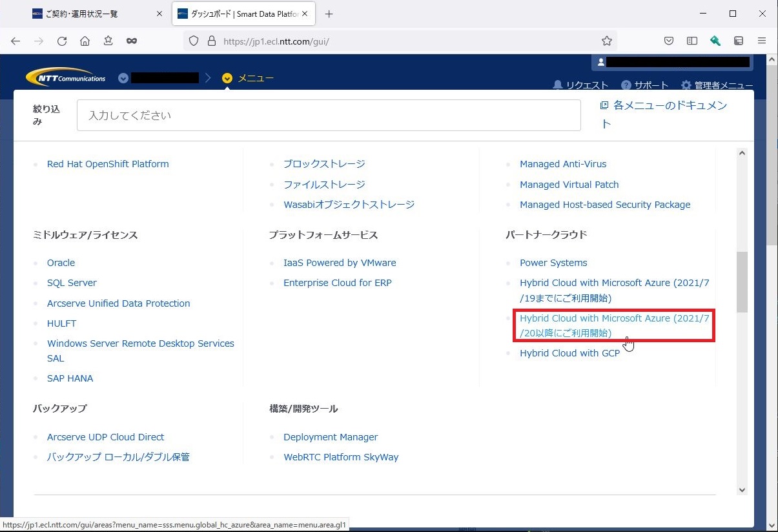
Task: Open the 管理者メニュー gear menu
Action: [x=717, y=85]
